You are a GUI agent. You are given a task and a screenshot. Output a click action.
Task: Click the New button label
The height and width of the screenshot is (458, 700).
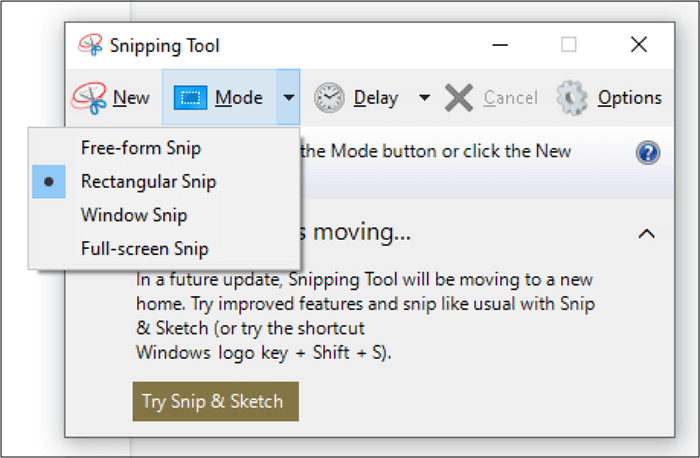[131, 97]
